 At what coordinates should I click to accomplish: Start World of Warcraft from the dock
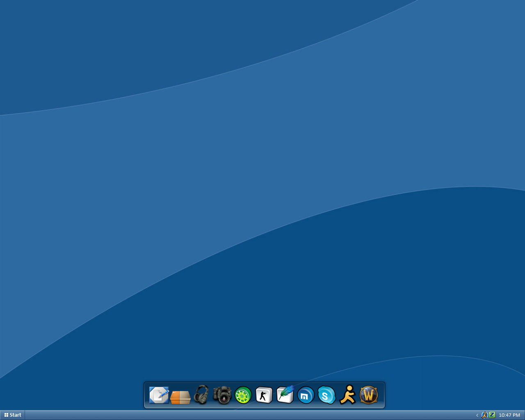click(368, 395)
